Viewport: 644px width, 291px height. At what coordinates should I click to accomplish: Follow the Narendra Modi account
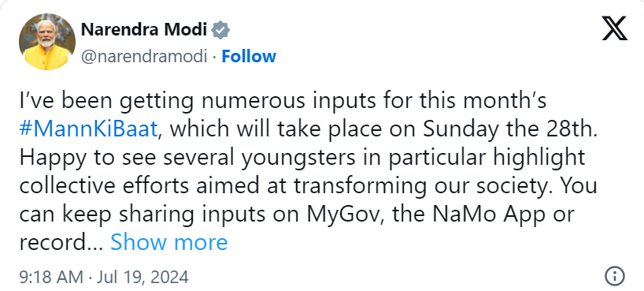[x=249, y=57]
